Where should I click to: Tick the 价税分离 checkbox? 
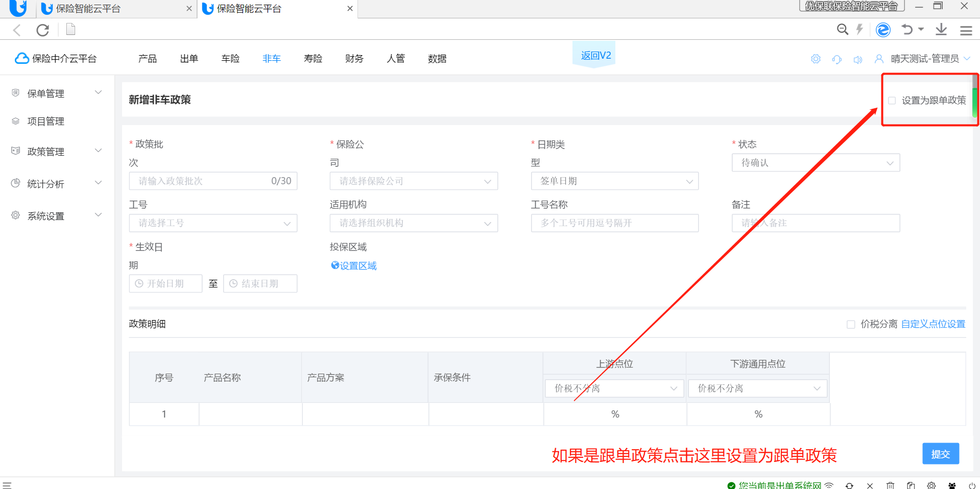[851, 324]
